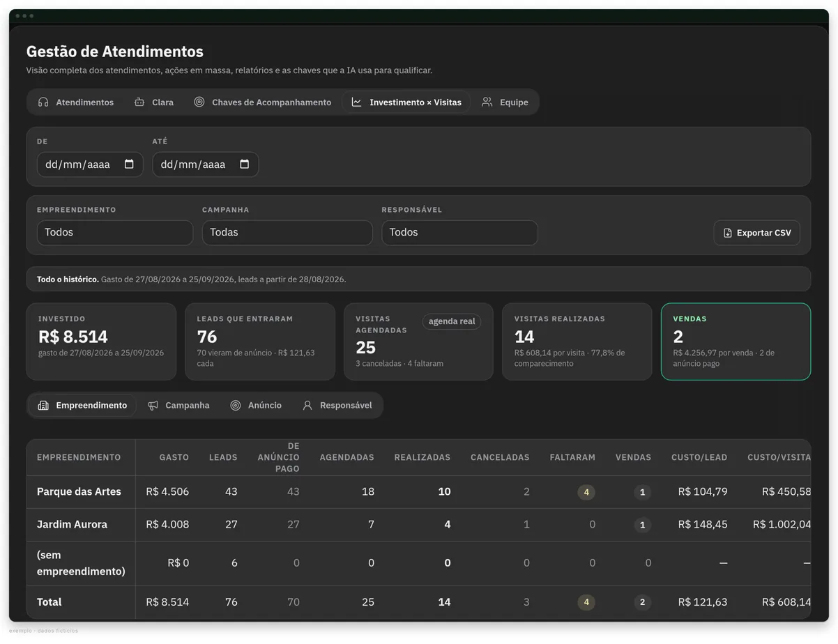The image size is (838, 644).
Task: Group the table by Campanha
Action: (178, 406)
